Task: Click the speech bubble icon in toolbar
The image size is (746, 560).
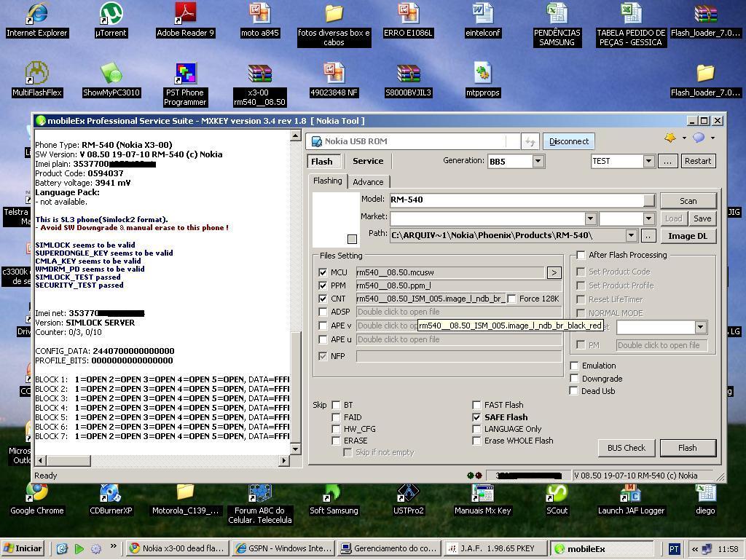Action: [698, 138]
